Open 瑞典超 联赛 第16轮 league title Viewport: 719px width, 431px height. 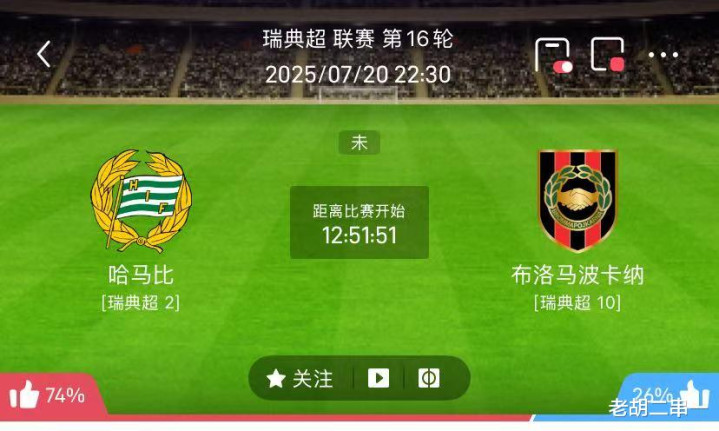coord(358,39)
